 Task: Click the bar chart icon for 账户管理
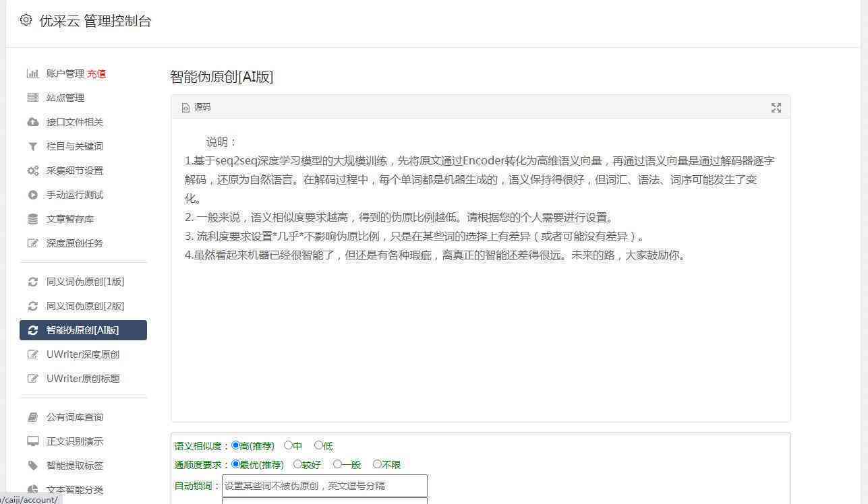click(x=32, y=73)
